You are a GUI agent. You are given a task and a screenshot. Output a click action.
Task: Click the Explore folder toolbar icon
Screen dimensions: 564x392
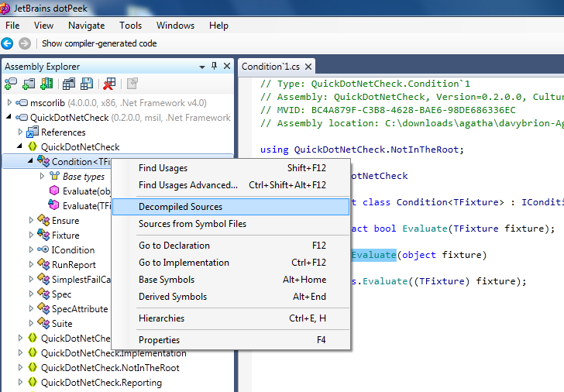pos(29,84)
